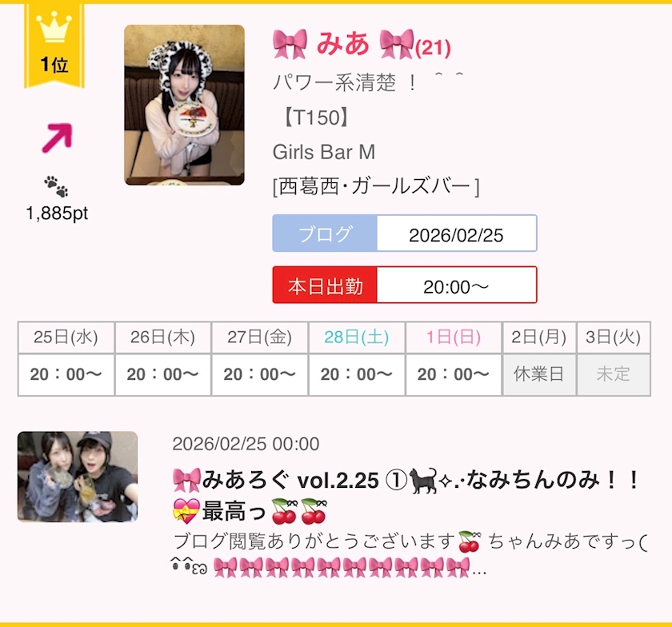Click the black cat emoji in blog title
This screenshot has height=627, width=672.
tap(422, 481)
